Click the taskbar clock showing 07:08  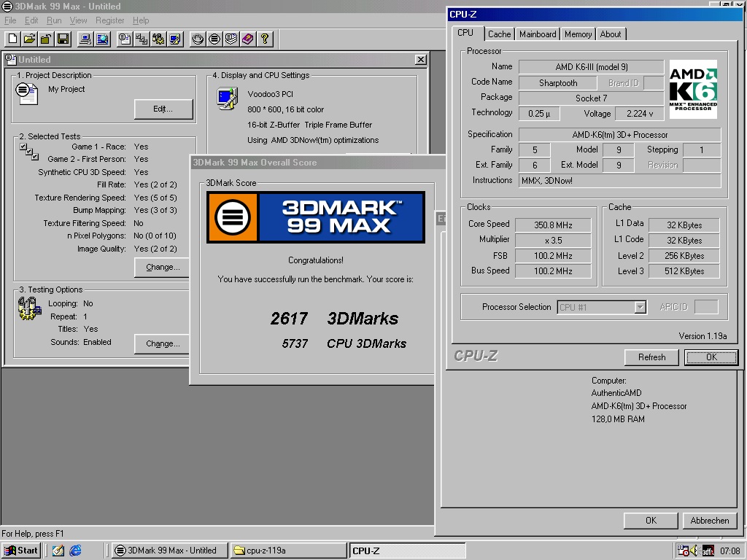tap(729, 551)
